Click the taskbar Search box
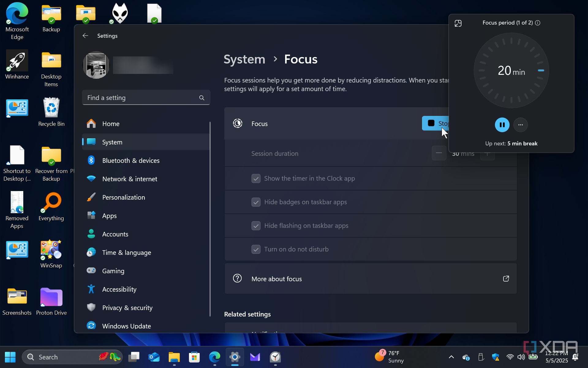The image size is (588, 368). (72, 357)
